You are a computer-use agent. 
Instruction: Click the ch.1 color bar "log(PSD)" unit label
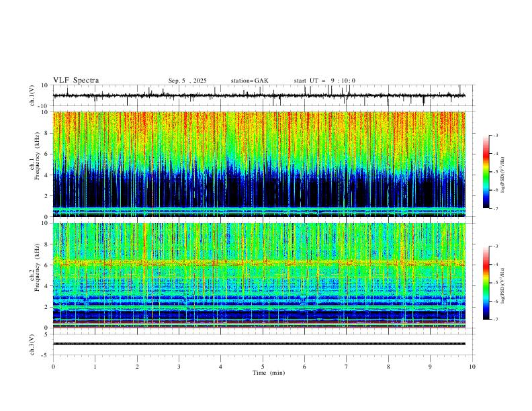pos(503,175)
